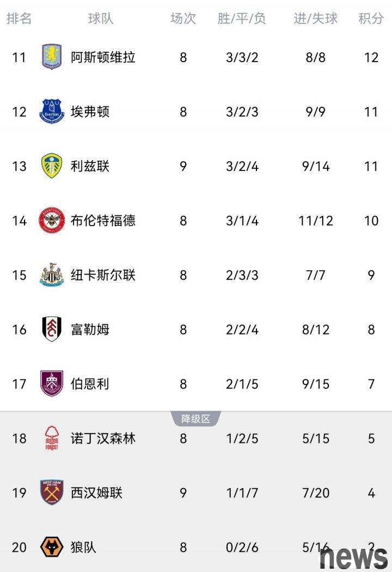Click the Brentford bee logo
392x572 pixels.
point(52,221)
